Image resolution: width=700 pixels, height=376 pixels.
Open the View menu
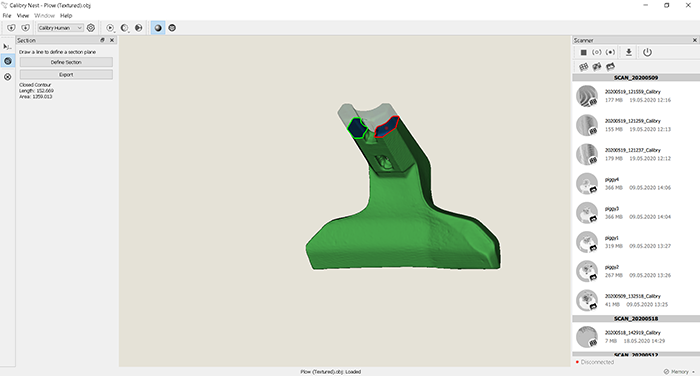tap(23, 16)
